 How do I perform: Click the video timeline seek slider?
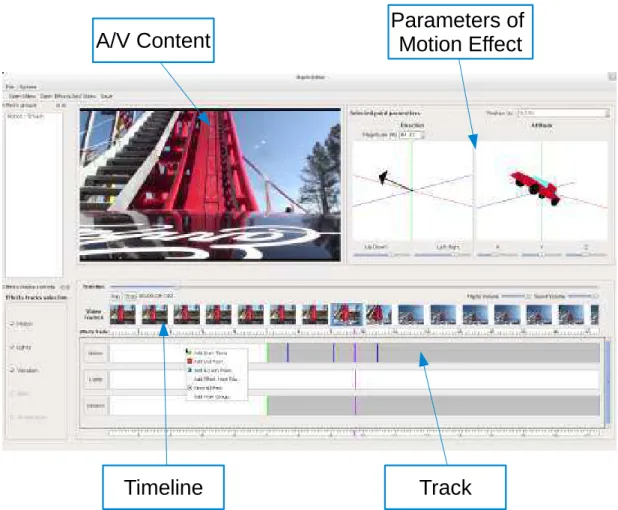click(x=354, y=287)
